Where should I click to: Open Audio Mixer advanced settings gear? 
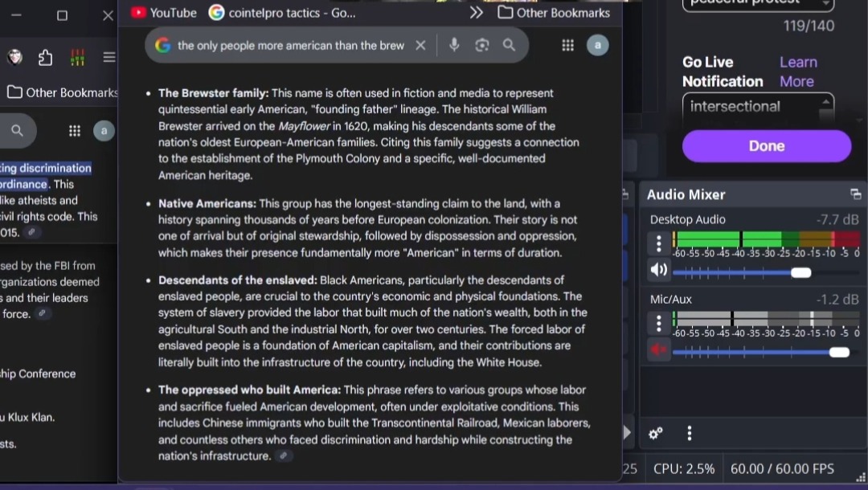[656, 434]
